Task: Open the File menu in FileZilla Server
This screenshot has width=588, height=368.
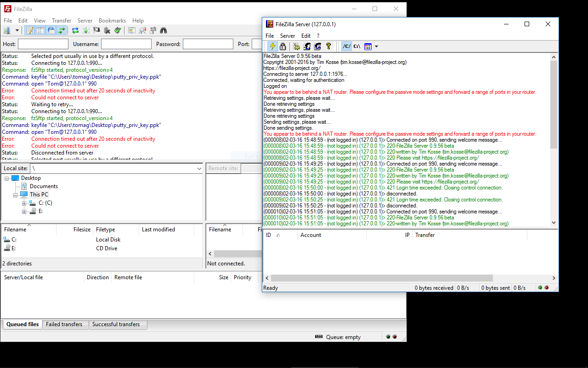Action: tap(270, 36)
